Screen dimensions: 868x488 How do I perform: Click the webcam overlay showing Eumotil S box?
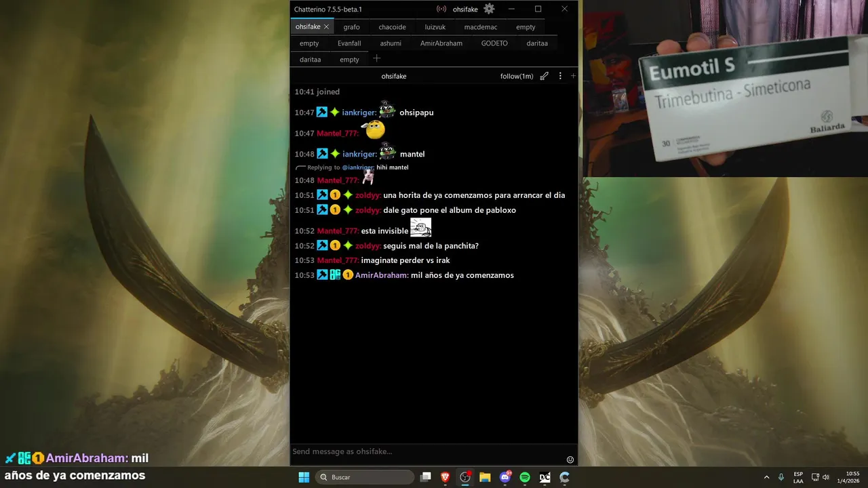click(x=726, y=88)
